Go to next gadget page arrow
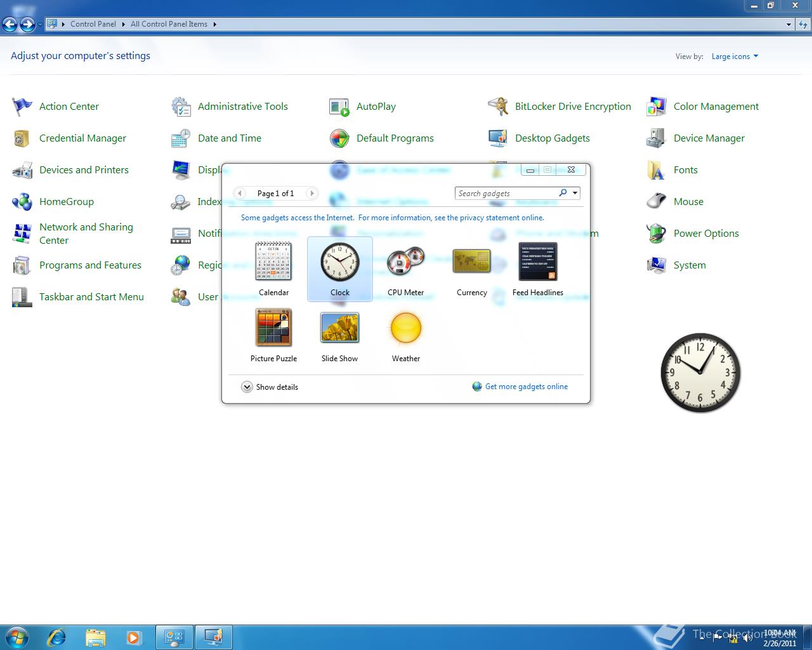Viewport: 812px width, 650px height. 311,193
